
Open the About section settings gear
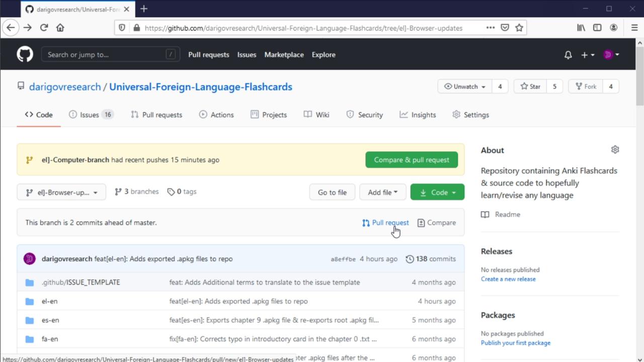[615, 149]
